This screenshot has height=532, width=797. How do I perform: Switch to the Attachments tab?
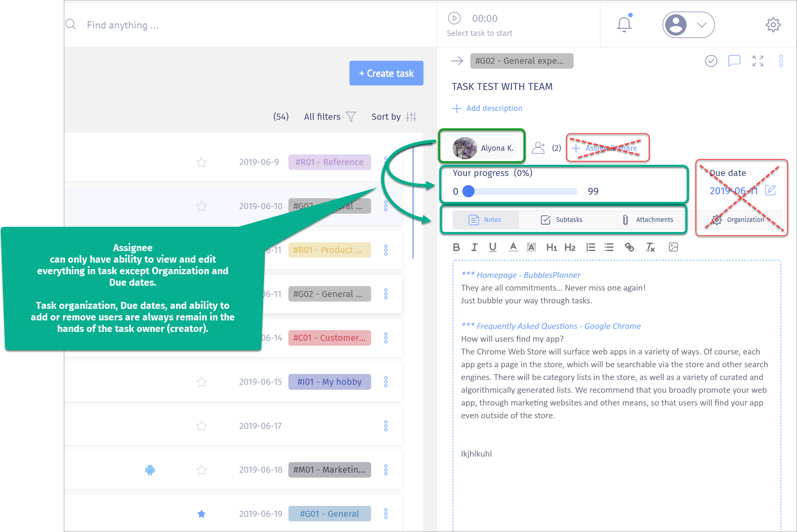[647, 220]
